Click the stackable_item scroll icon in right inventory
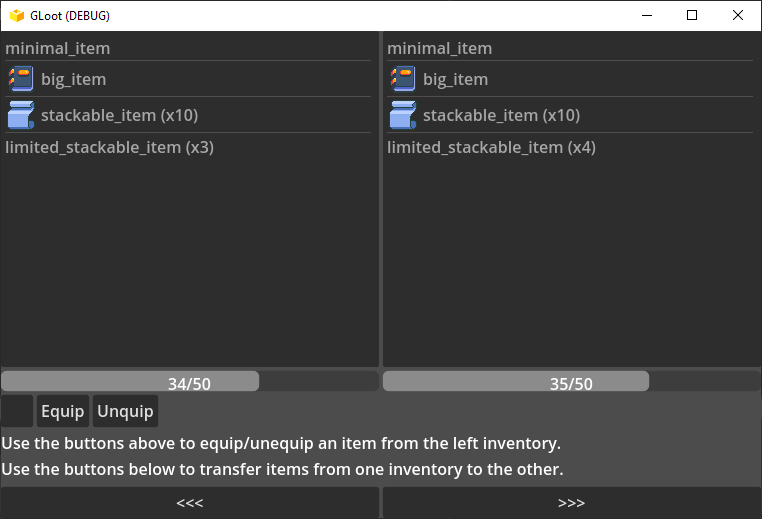 [403, 115]
